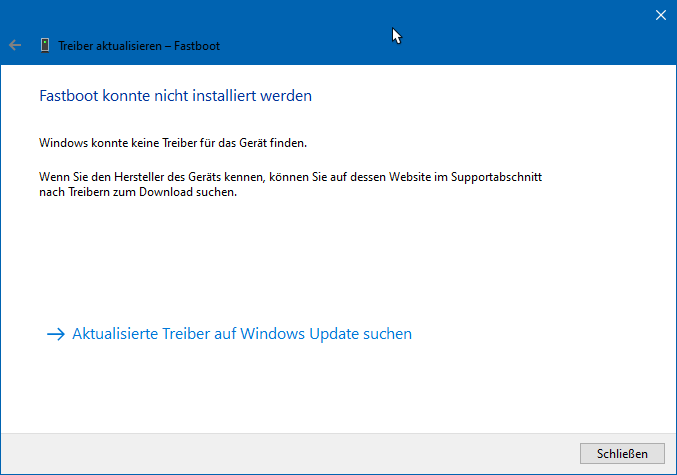The image size is (677, 475).
Task: Click the Fastboot device icon in the title bar
Action: (44, 45)
